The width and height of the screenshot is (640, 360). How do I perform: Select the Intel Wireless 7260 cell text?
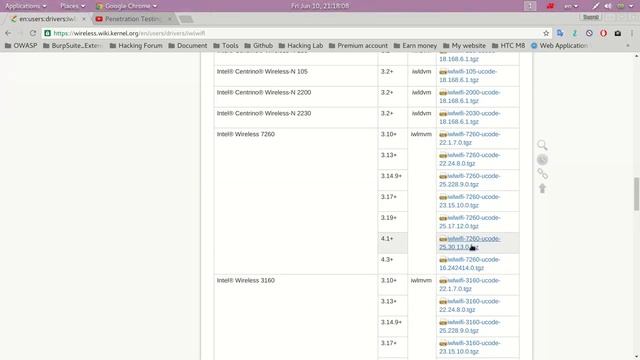(x=246, y=134)
